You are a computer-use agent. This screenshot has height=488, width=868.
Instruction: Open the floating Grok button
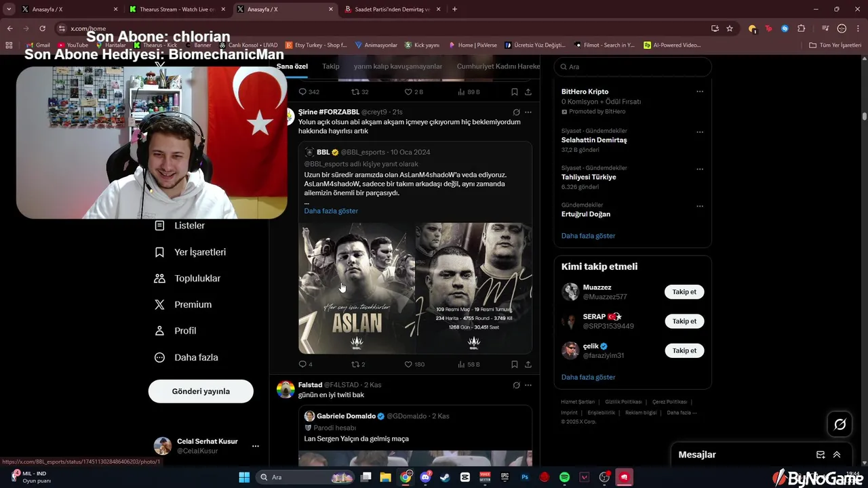click(840, 424)
